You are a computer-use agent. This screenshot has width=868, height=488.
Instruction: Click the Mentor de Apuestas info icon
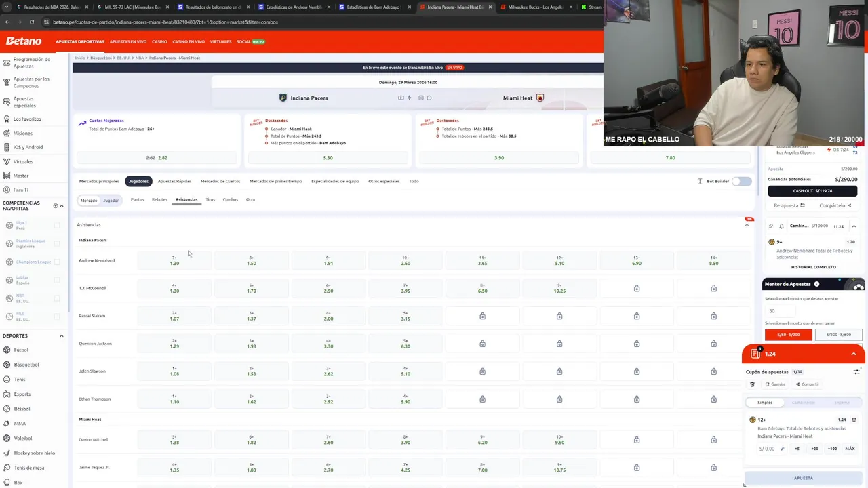click(816, 284)
